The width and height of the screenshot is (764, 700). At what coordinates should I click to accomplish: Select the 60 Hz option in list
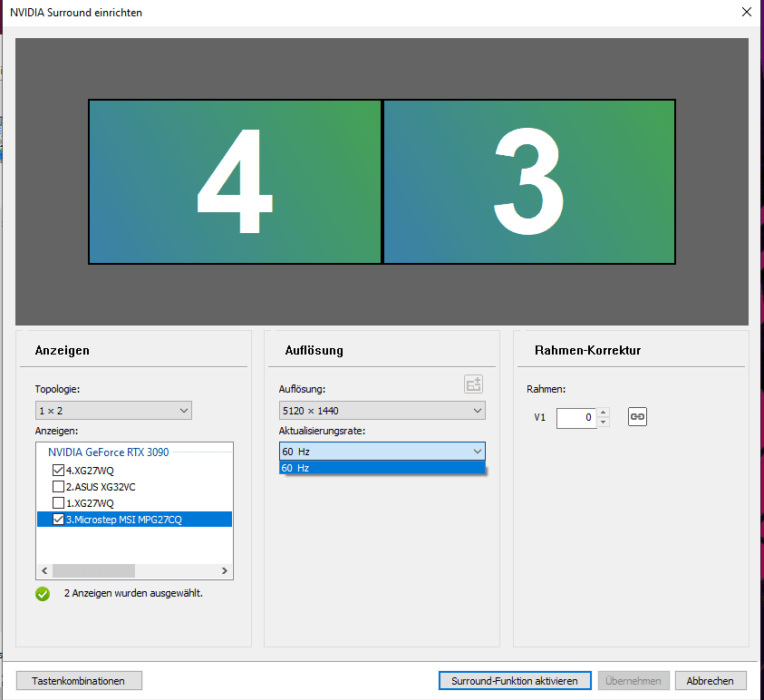point(382,468)
